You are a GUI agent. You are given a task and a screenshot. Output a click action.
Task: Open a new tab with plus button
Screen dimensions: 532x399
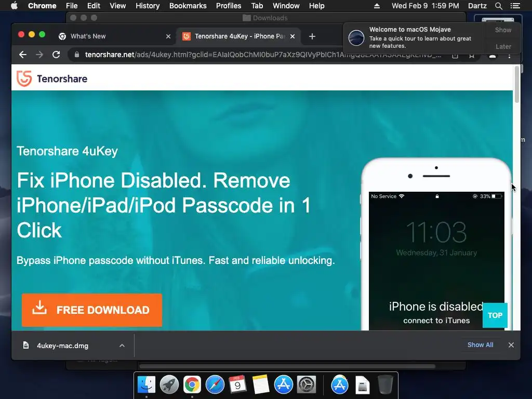coord(312,36)
